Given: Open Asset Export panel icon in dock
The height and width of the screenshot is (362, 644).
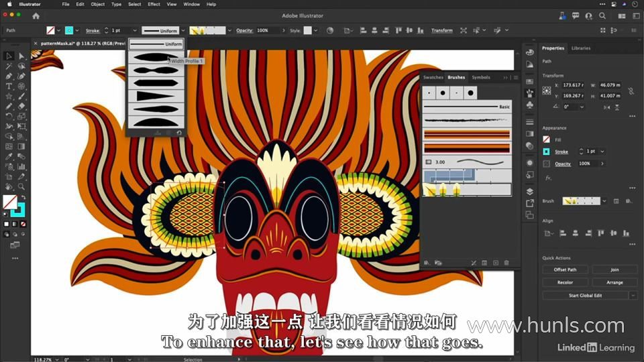Looking at the screenshot, I should click(x=530, y=204).
